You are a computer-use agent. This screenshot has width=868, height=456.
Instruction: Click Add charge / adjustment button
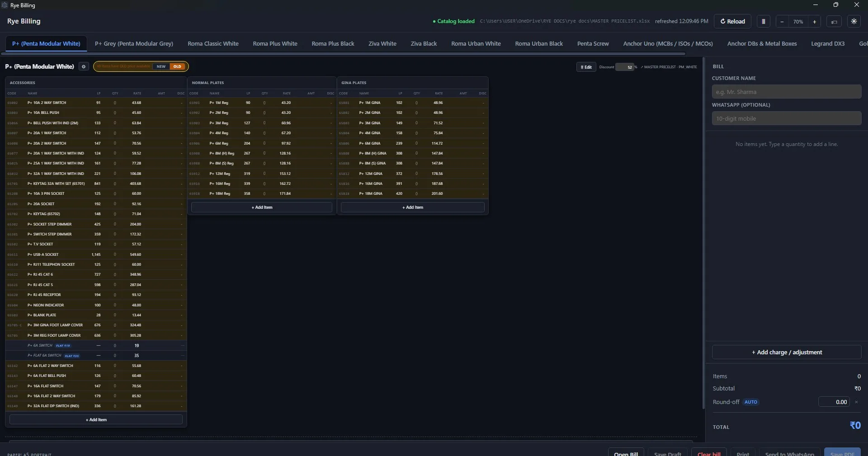click(787, 352)
